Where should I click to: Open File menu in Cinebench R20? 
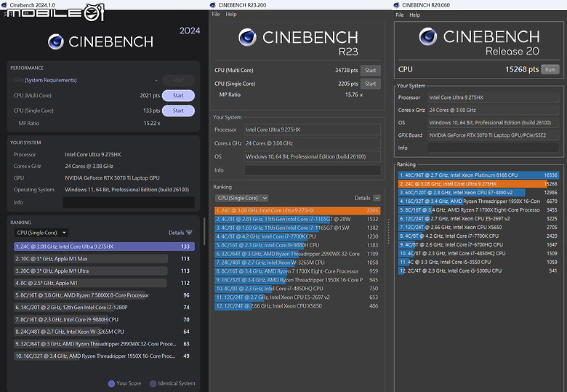[x=400, y=15]
